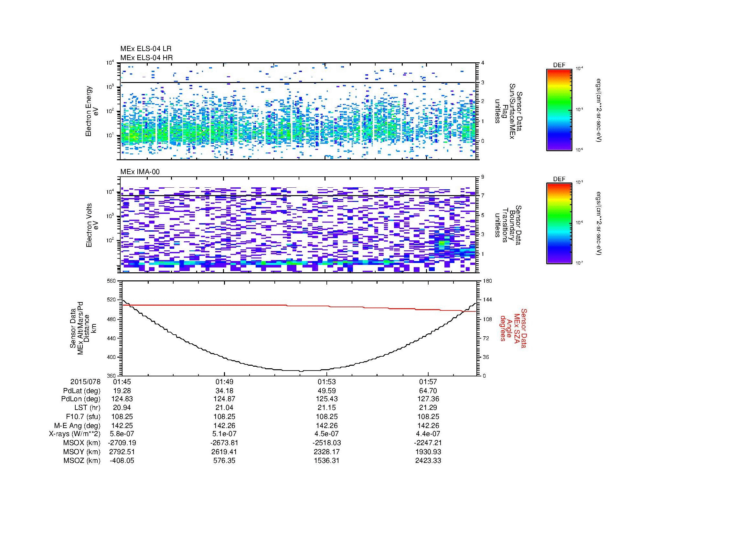Image resolution: width=756 pixels, height=534 pixels.
Task: Click the PdLat value 64.70
Action: [428, 391]
